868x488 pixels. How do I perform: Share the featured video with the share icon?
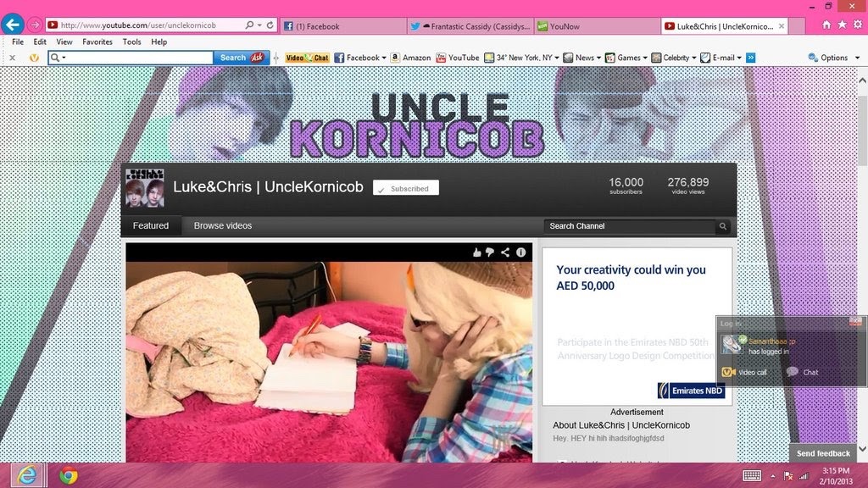tap(505, 252)
